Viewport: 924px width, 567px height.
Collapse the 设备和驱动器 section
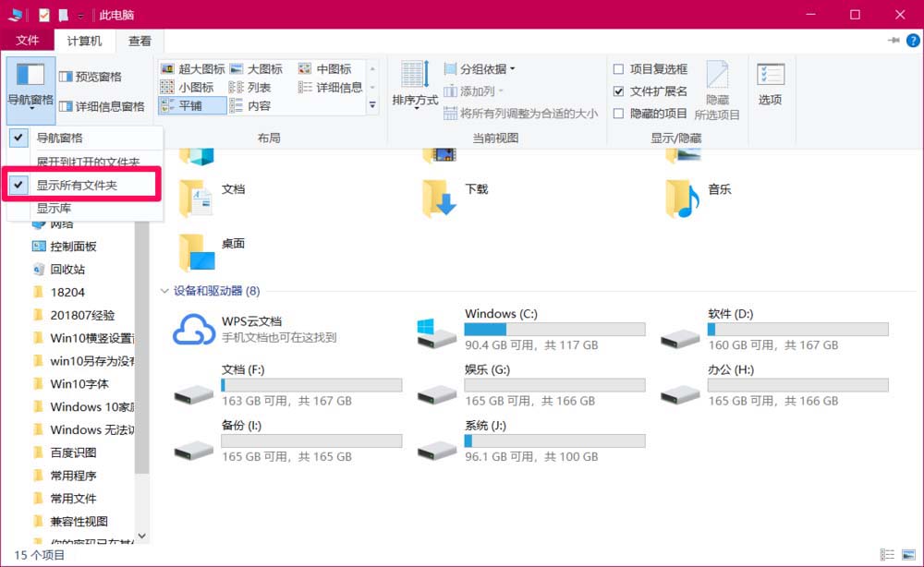(x=164, y=289)
